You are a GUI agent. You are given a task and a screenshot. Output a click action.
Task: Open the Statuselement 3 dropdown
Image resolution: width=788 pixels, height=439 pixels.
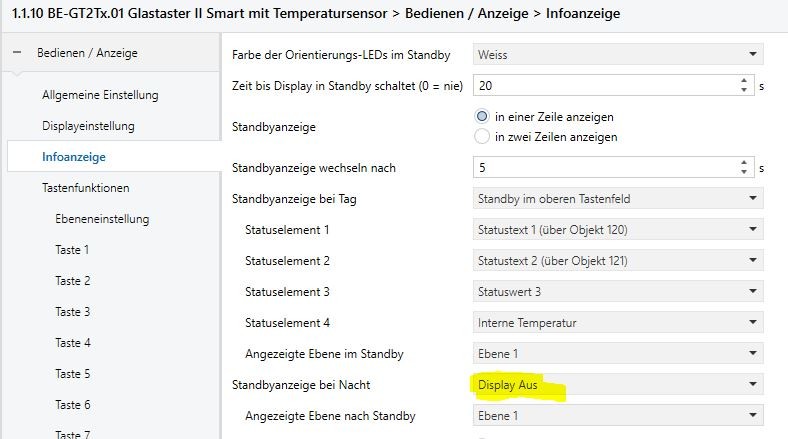click(x=617, y=292)
